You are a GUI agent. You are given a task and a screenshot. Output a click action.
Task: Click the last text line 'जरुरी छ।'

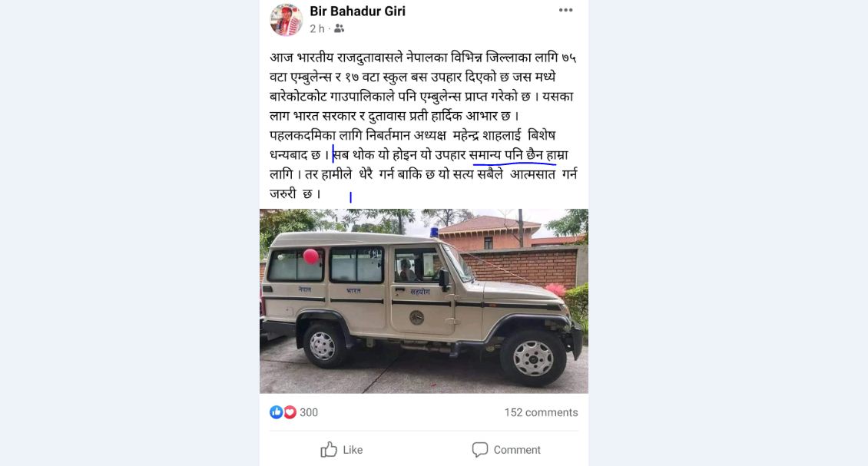click(x=295, y=193)
